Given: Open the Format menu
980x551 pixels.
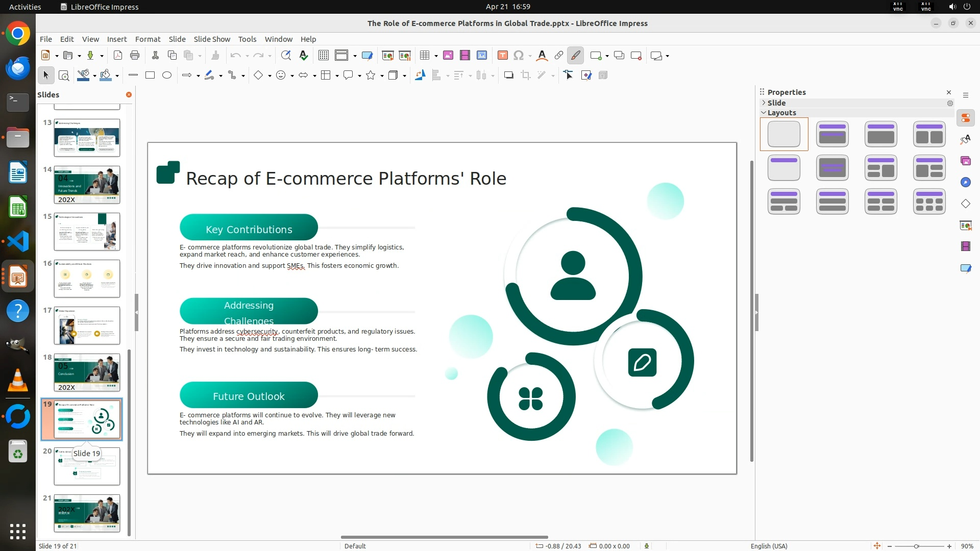Looking at the screenshot, I should tap(148, 39).
